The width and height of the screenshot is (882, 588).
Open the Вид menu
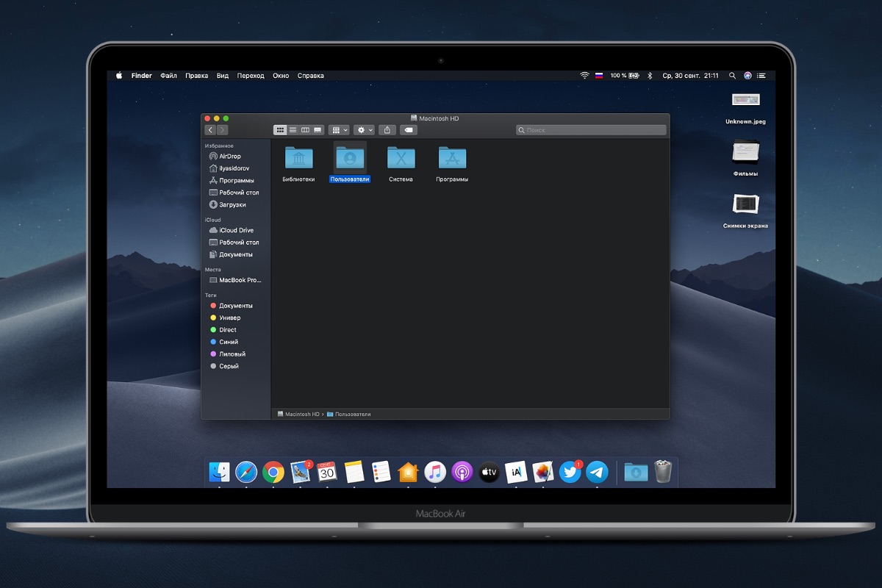point(223,76)
